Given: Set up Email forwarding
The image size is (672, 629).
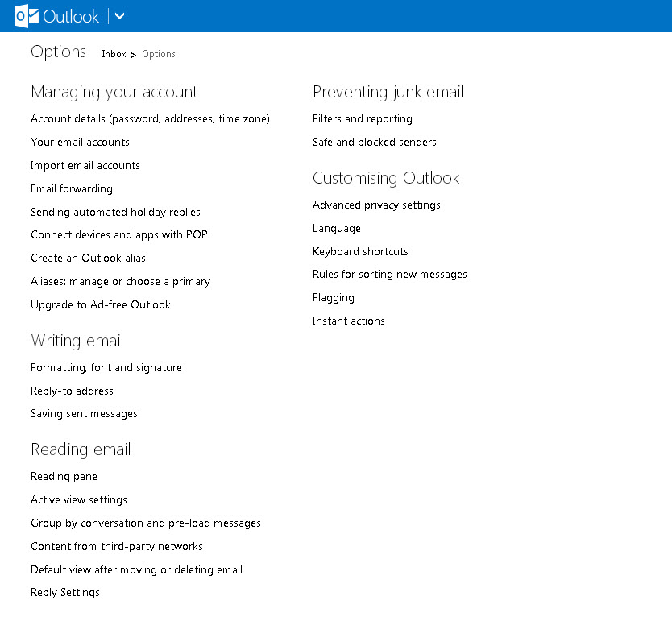Looking at the screenshot, I should [x=71, y=188].
